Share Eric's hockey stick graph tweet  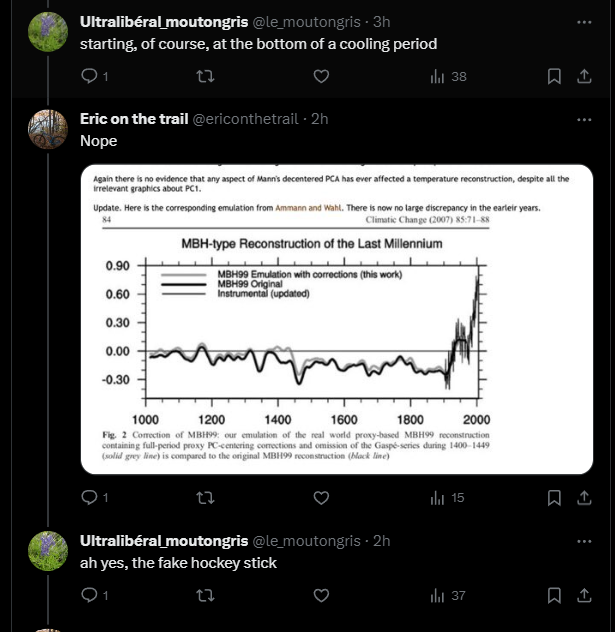tap(584, 498)
